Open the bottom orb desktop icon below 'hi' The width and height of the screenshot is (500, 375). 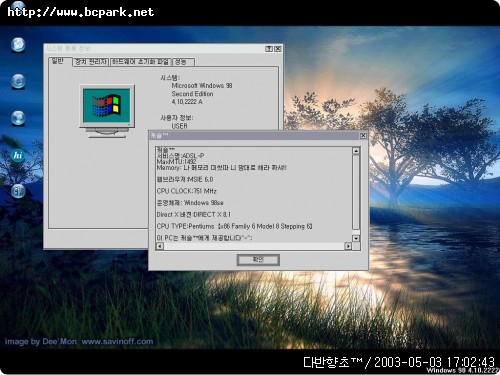(18, 191)
